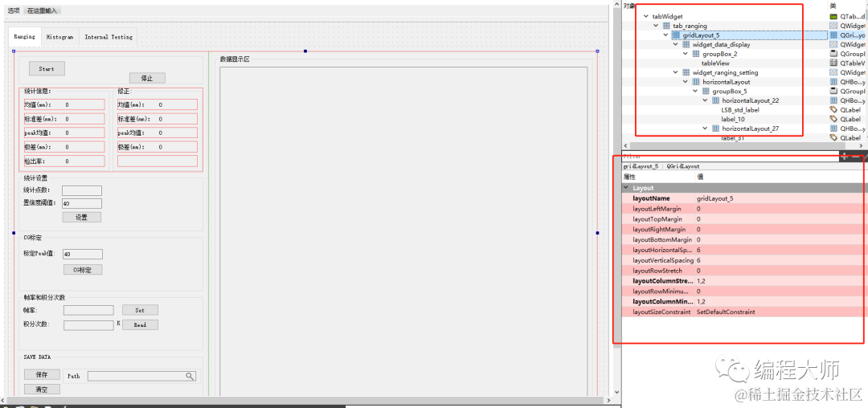This screenshot has height=408, width=868.
Task: Click the Path input field
Action: point(141,376)
